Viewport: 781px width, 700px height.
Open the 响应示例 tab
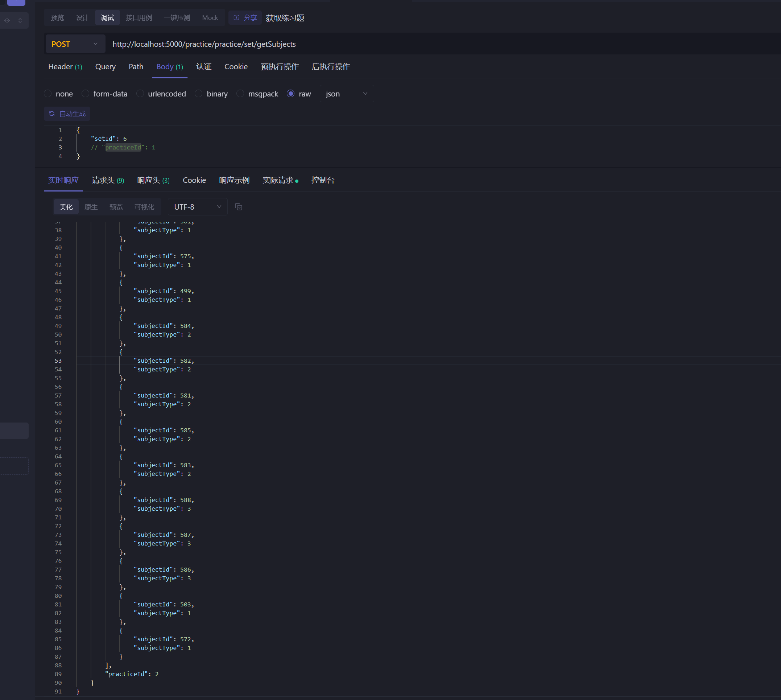234,180
